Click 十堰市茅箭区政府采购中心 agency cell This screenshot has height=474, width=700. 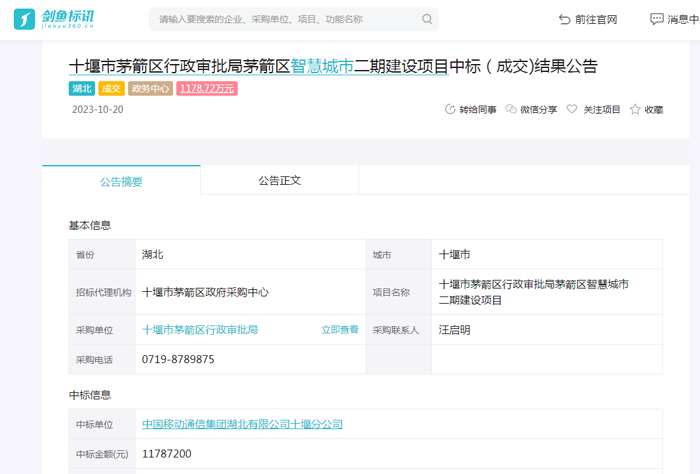point(250,292)
